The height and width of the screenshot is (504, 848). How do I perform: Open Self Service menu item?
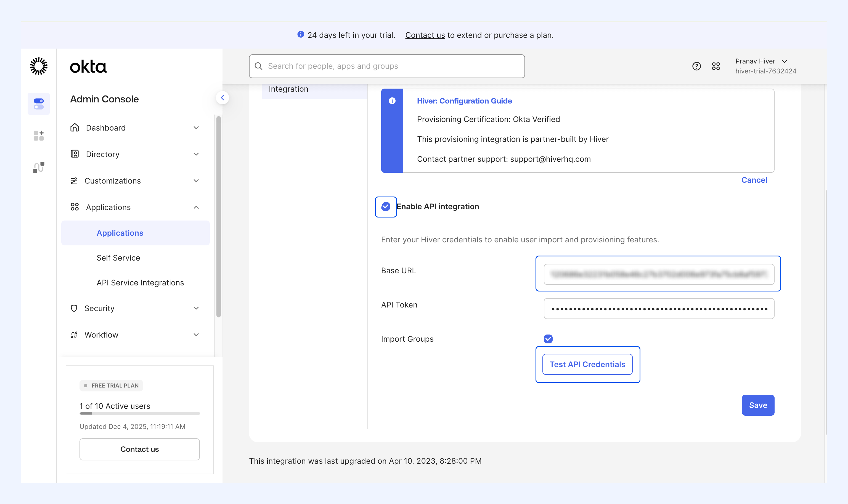tap(118, 258)
